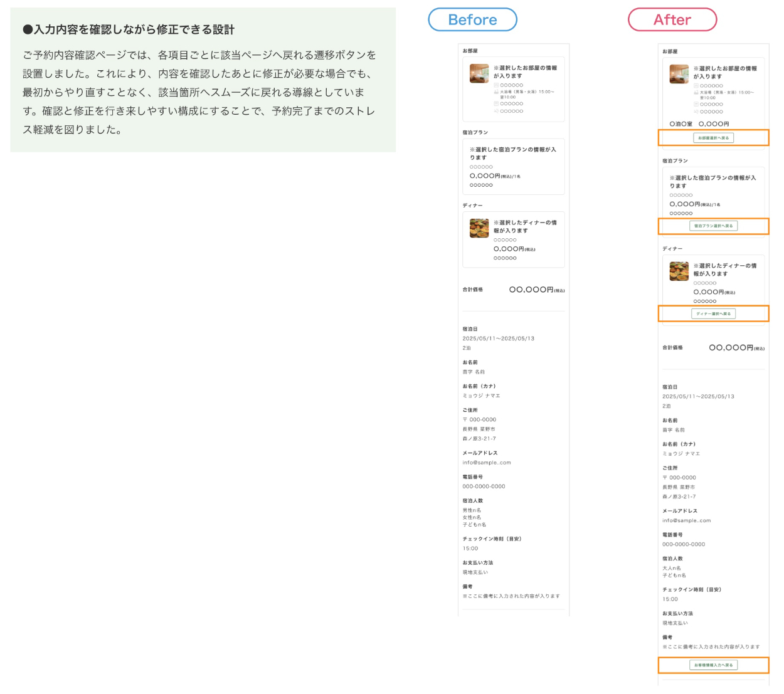Click info@sample..com email in Before mockup
This screenshot has width=784, height=694.
487,463
